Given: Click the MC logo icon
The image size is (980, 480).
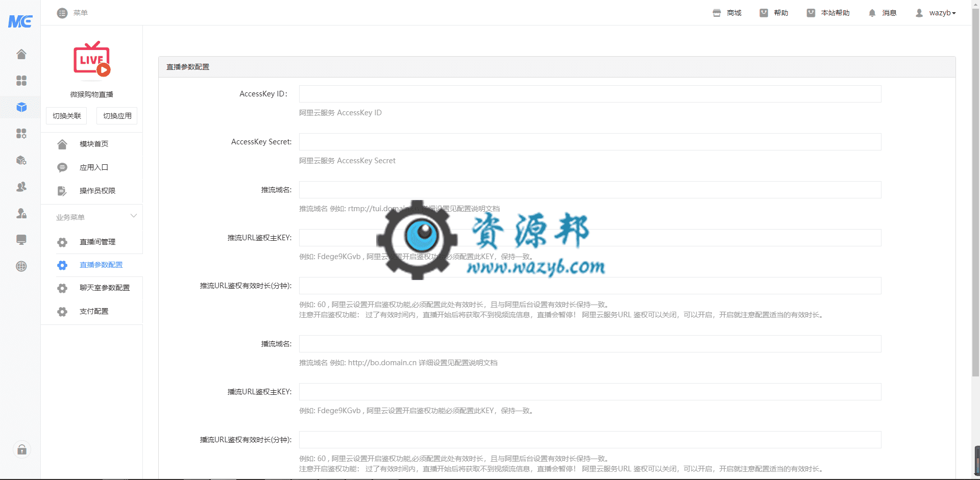Looking at the screenshot, I should [20, 21].
